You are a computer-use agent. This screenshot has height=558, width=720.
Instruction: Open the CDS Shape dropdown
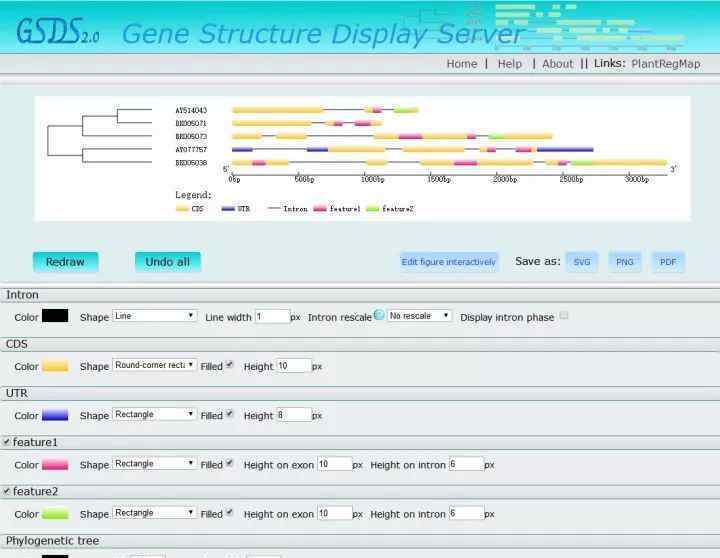coord(154,365)
